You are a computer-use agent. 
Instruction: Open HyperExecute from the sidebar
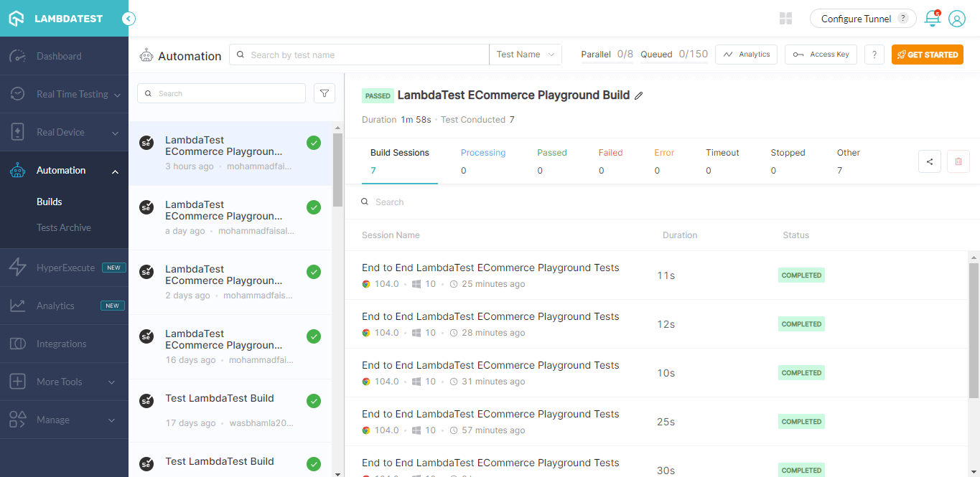65,267
